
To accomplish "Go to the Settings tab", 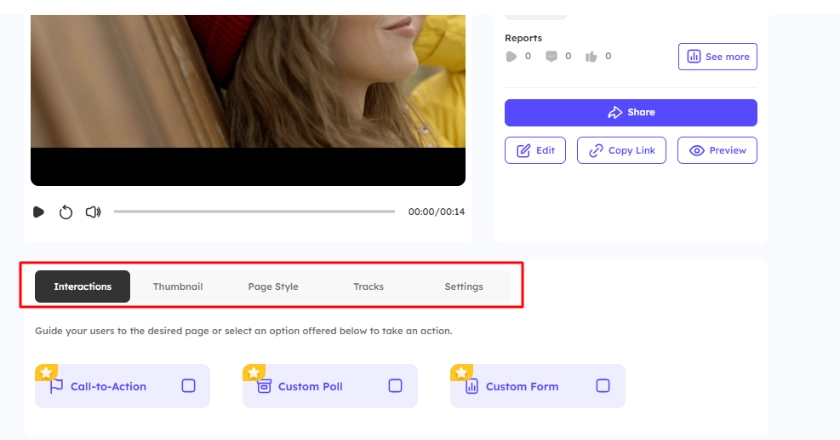I will coord(464,287).
